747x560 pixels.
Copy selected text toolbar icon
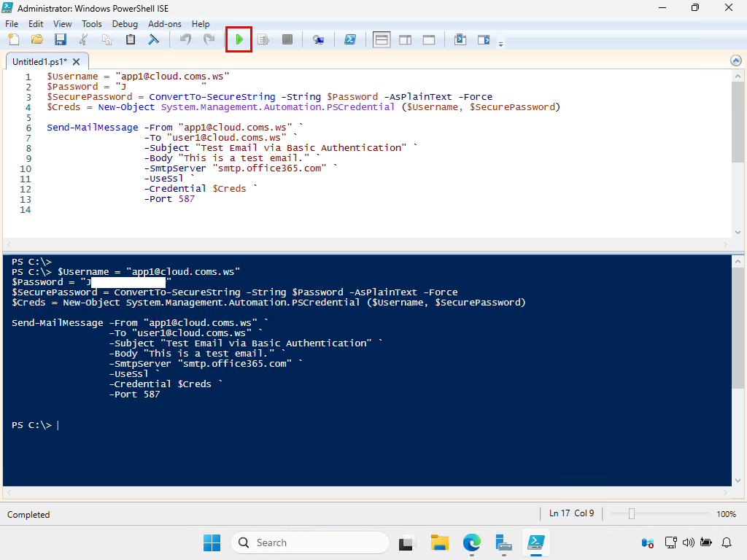(x=107, y=39)
